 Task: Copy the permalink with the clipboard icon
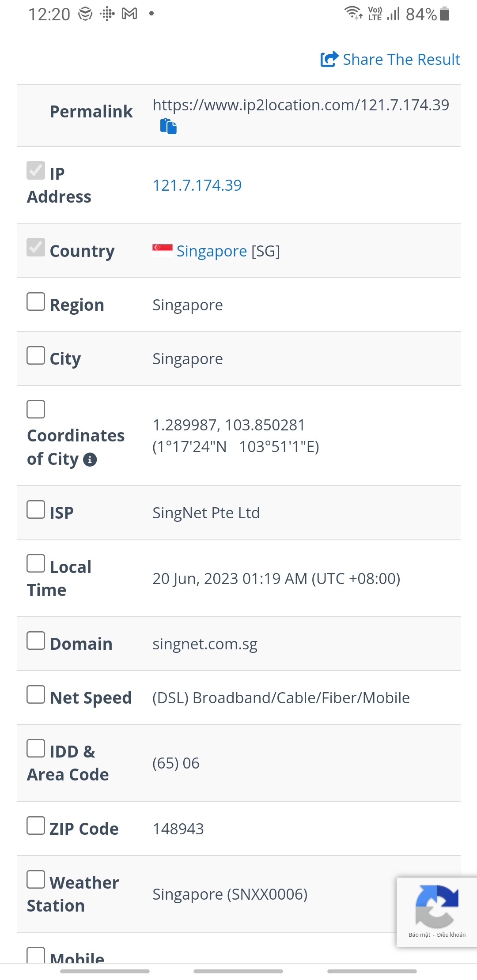tap(168, 126)
